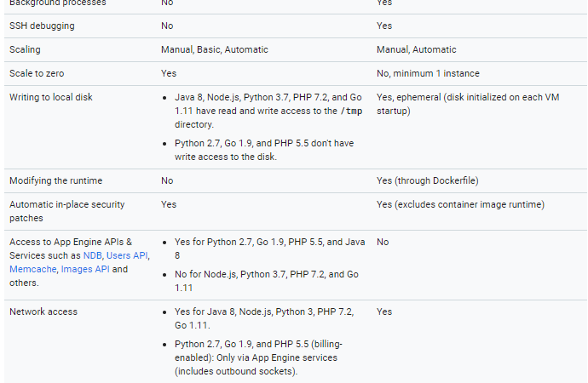The width and height of the screenshot is (588, 383).
Task: Click 'Yes' in the security patches standard column
Action: (x=169, y=204)
